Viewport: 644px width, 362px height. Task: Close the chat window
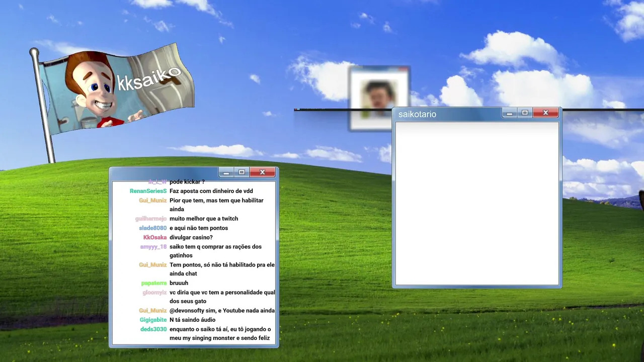262,172
